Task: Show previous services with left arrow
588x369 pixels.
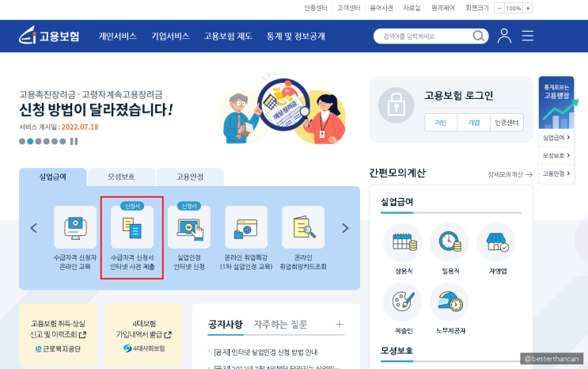Action: coord(34,228)
